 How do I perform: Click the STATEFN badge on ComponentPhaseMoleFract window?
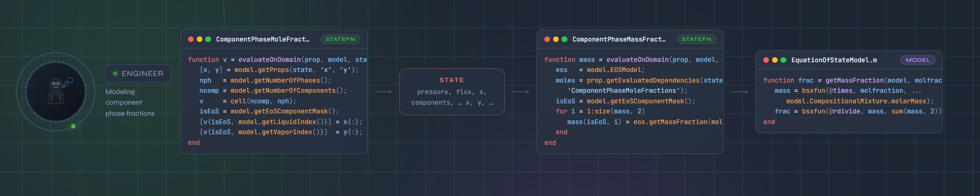coord(340,40)
